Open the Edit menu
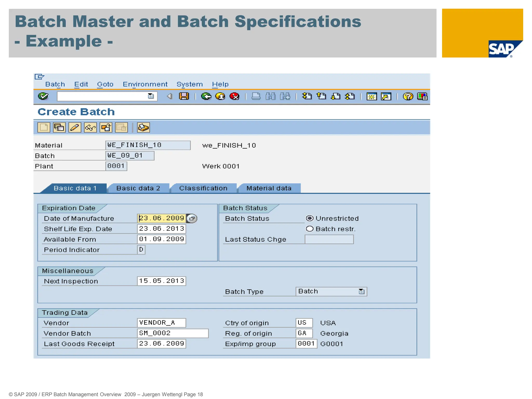The width and height of the screenshot is (532, 399). pos(81,84)
